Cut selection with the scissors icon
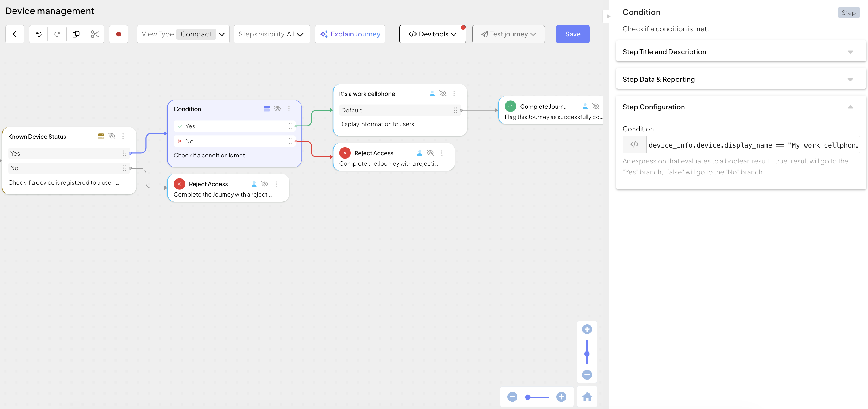This screenshot has height=409, width=868. pos(95,34)
